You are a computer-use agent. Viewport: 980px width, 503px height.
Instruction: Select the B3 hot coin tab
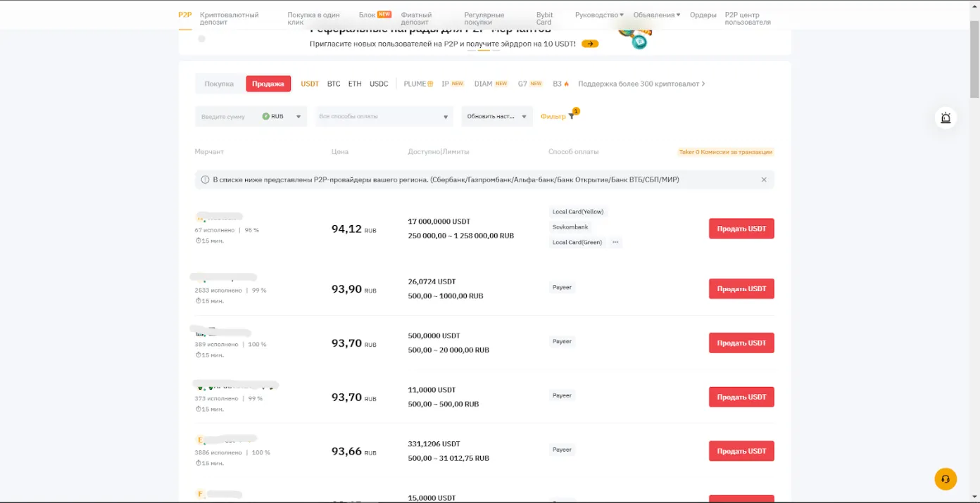[560, 84]
